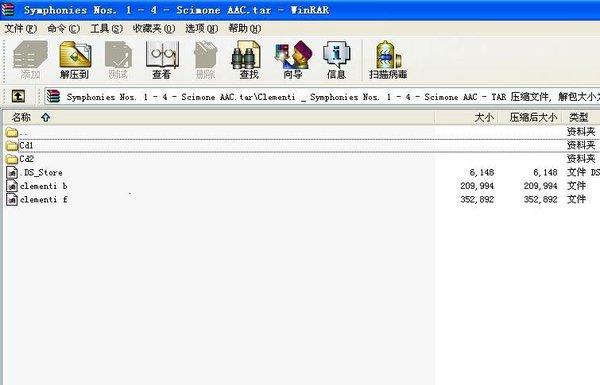Open the 帮助(H) menu
The width and height of the screenshot is (600, 385).
pos(245,28)
